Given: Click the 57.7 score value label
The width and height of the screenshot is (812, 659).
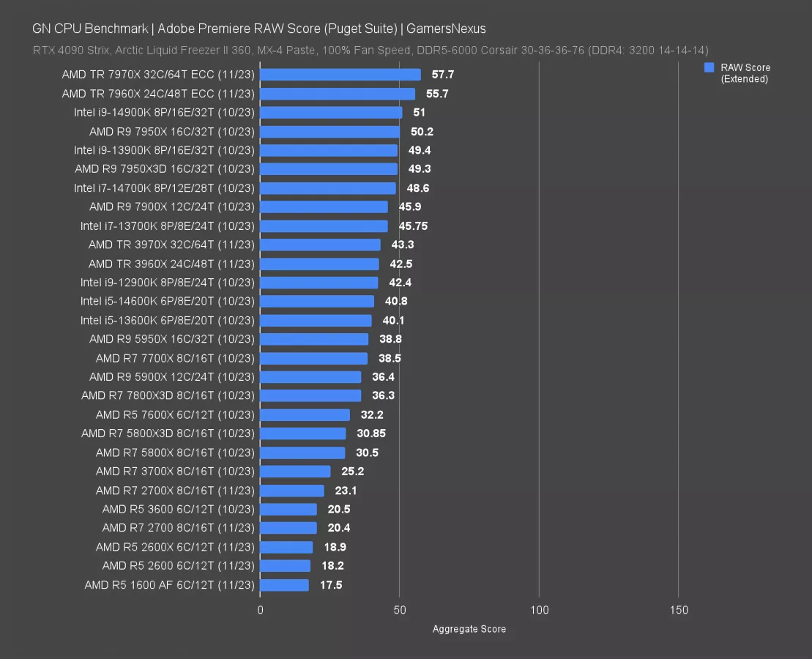Looking at the screenshot, I should coord(443,75).
